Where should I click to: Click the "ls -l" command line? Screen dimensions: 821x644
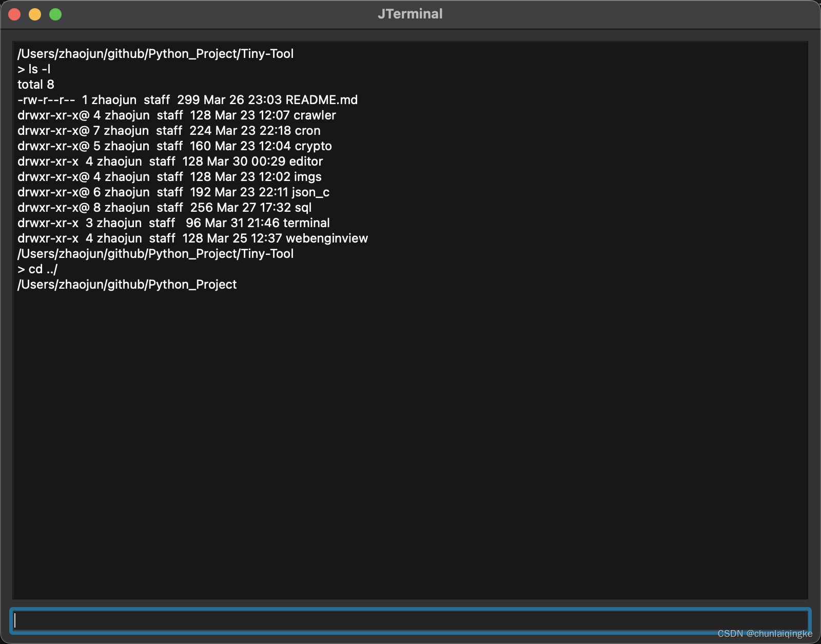(38, 69)
